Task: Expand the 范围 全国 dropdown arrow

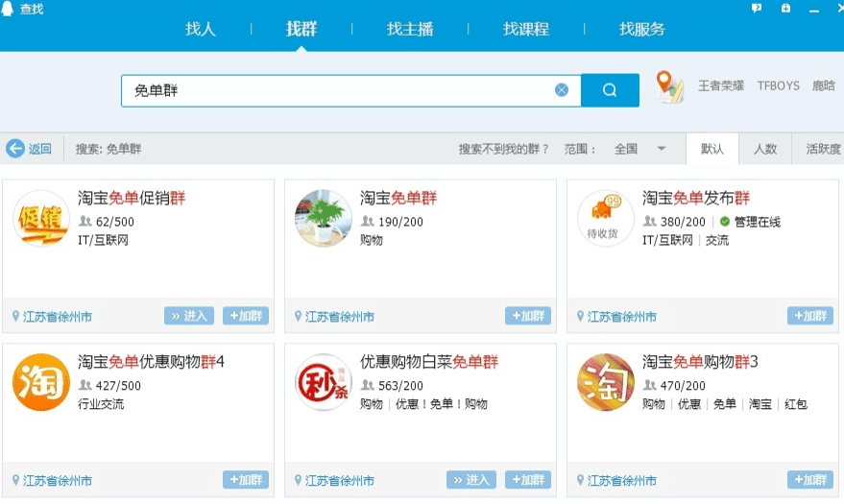Action: [661, 149]
